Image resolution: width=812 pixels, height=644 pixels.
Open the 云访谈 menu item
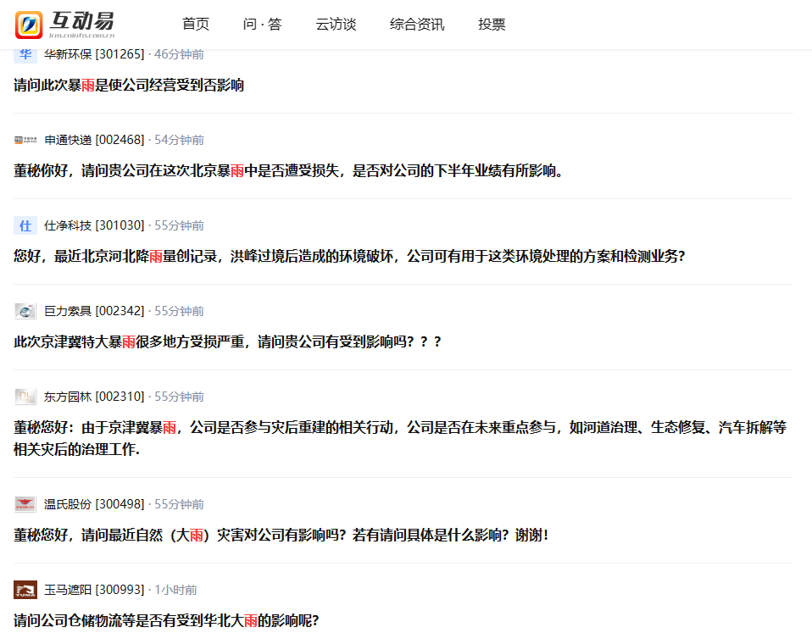(336, 25)
